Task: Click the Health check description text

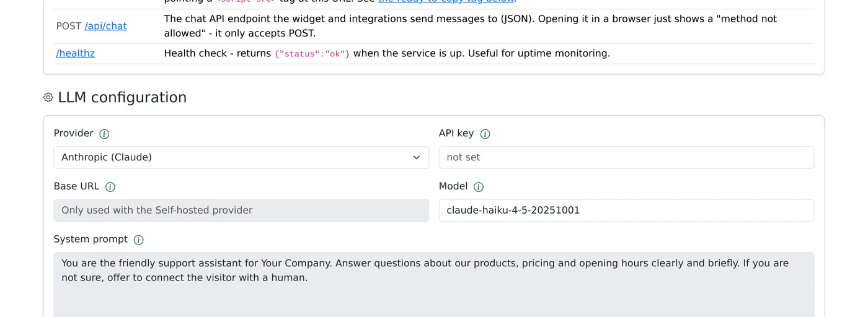Action: click(x=387, y=53)
